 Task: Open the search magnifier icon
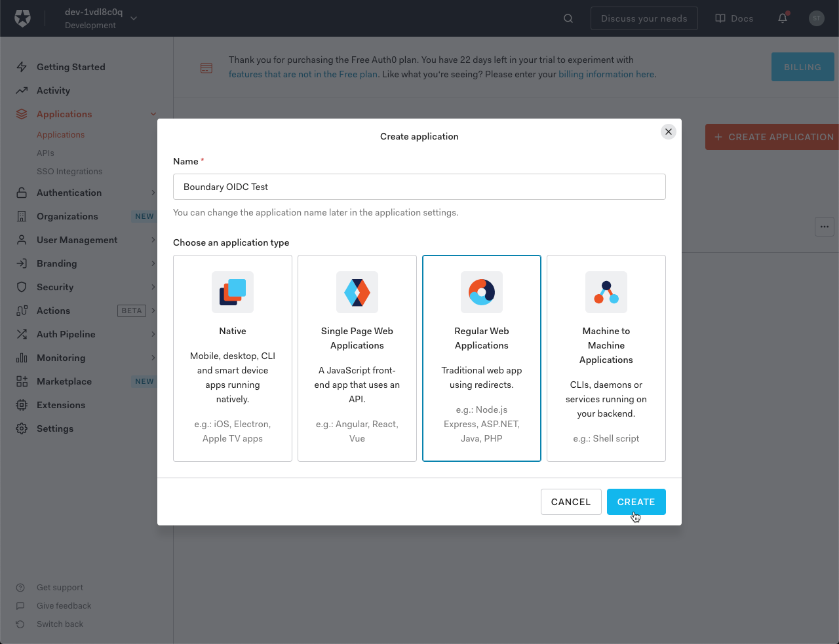568,18
